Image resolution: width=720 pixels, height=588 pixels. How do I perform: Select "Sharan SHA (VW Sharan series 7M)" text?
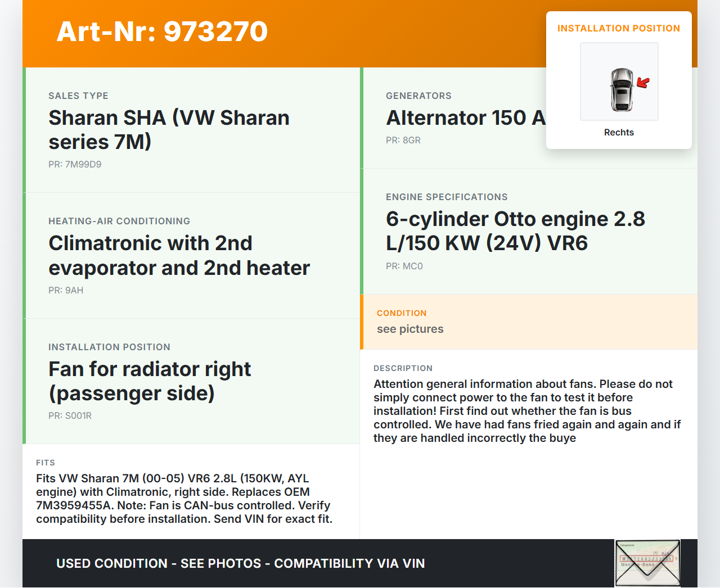click(169, 130)
